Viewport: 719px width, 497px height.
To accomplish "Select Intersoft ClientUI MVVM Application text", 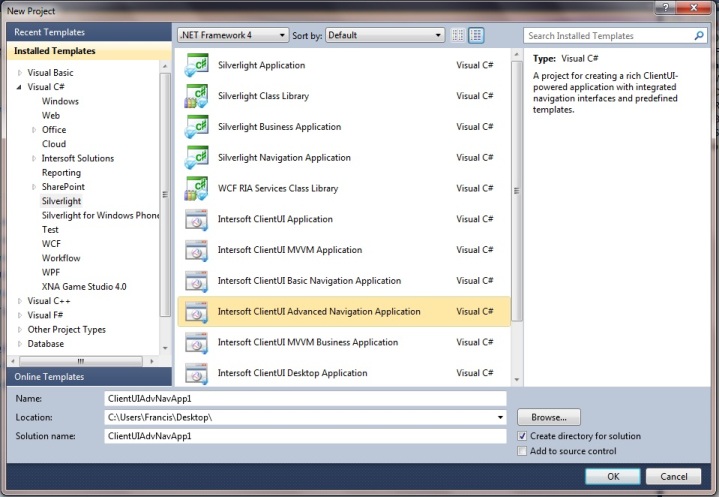I will pos(290,250).
